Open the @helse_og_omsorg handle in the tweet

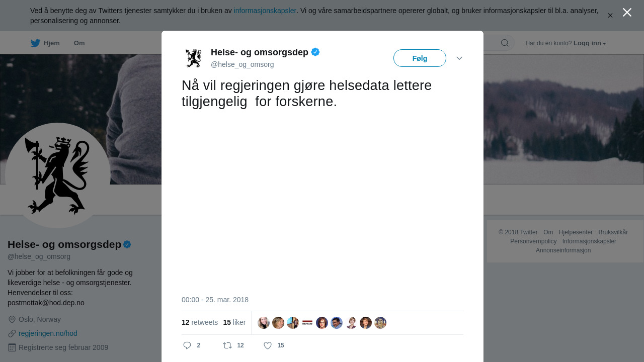point(242,64)
